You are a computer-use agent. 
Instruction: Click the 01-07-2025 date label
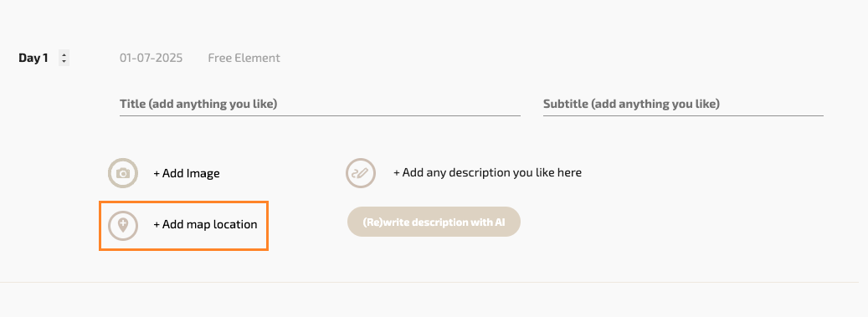152,58
